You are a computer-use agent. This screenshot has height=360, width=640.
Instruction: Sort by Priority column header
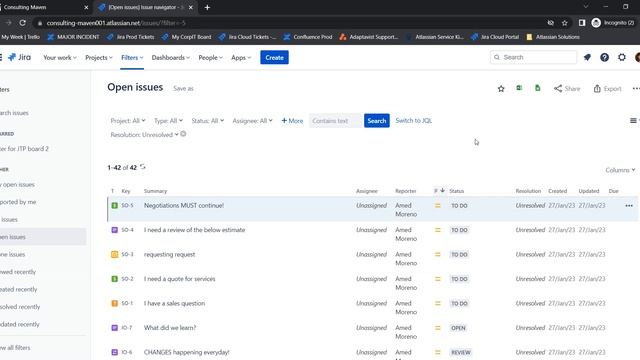click(439, 191)
